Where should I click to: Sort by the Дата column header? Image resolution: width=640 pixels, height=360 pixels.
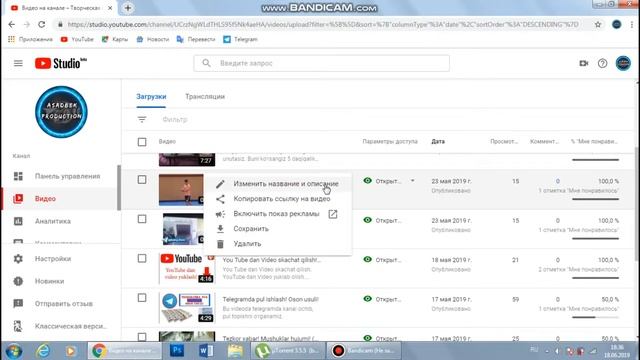[x=438, y=142]
